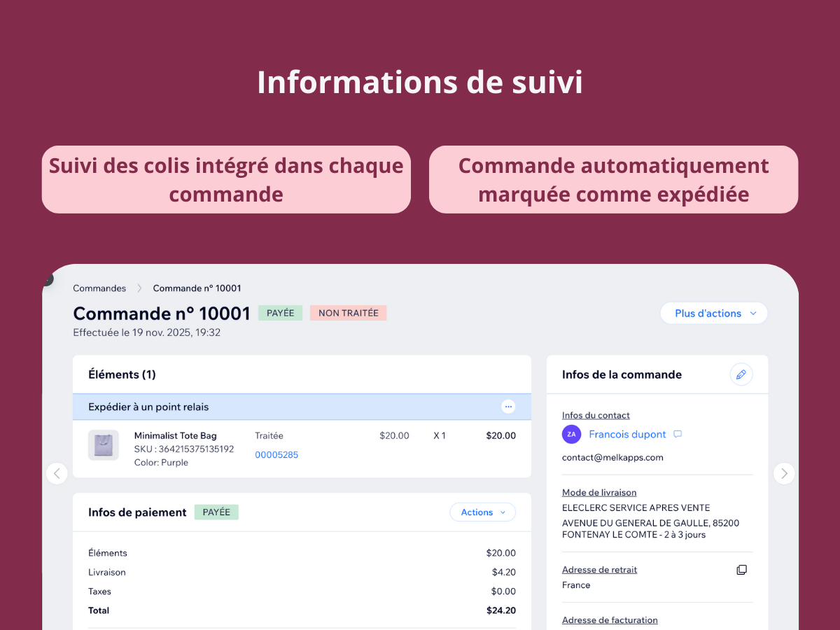The image size is (840, 630).
Task: Click the Adresse de retrait label
Action: click(x=600, y=570)
